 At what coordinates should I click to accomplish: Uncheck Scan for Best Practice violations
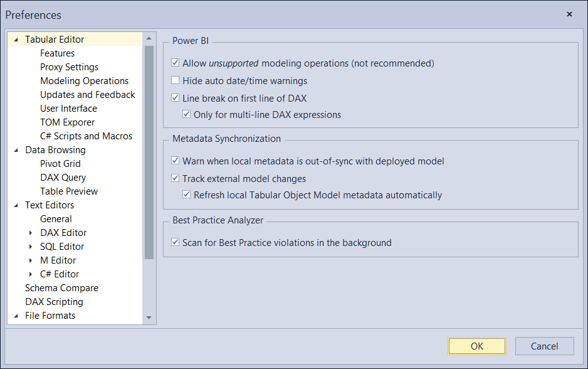[175, 242]
